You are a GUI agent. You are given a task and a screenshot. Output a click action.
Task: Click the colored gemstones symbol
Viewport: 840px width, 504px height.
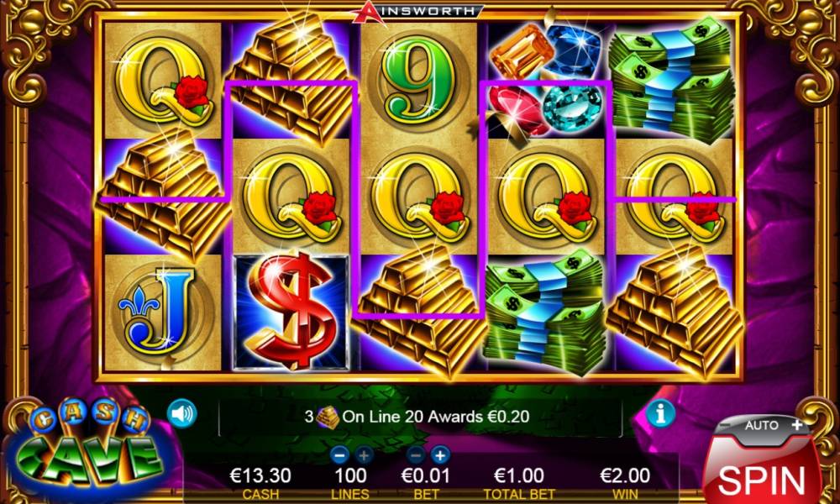[545, 81]
